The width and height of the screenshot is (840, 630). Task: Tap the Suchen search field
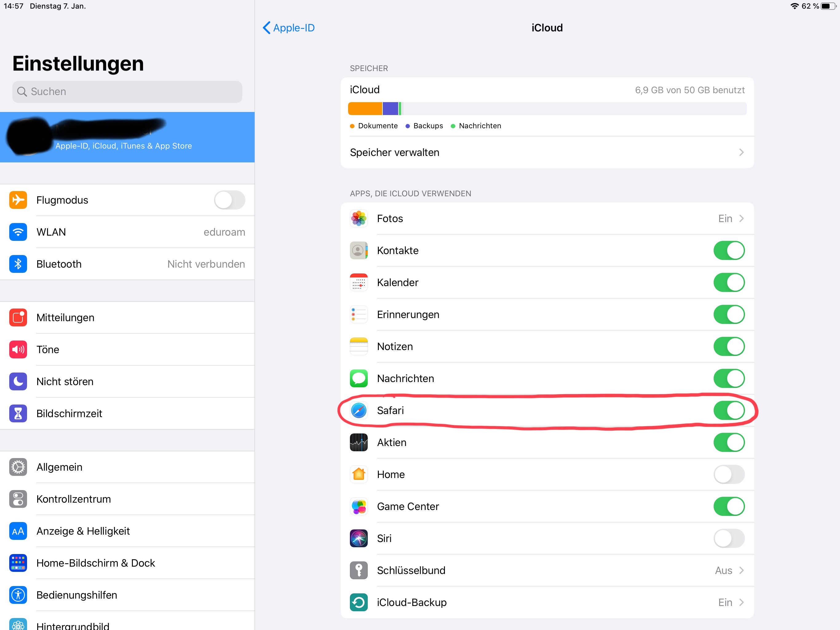127,92
